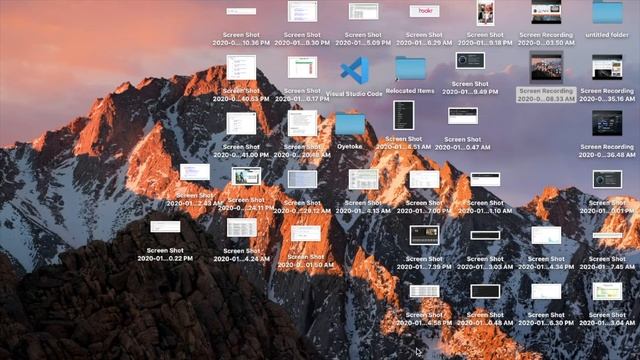Select Screen Shot ending 6.29 AM

tap(424, 11)
